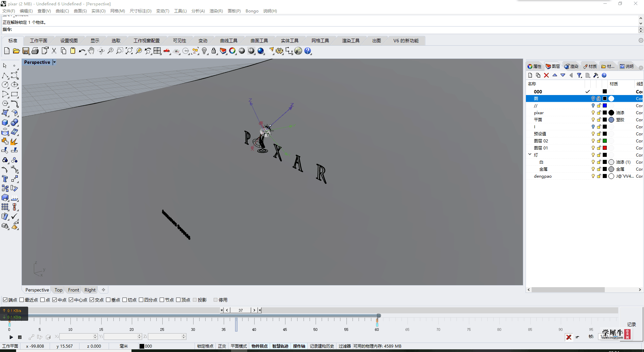Go to next frame arrow on timeline
The width and height of the screenshot is (644, 352).
click(254, 310)
